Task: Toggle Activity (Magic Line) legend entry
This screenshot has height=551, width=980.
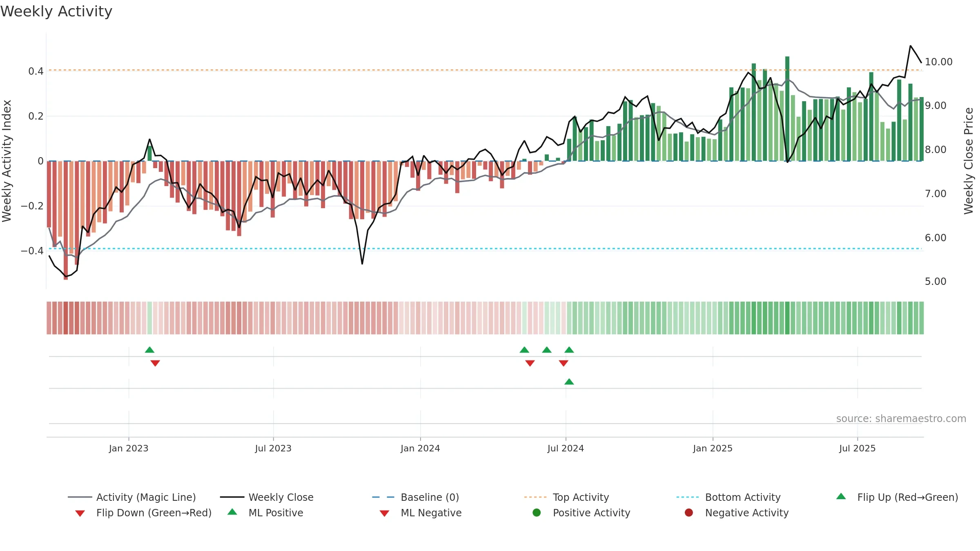Action: tap(131, 497)
